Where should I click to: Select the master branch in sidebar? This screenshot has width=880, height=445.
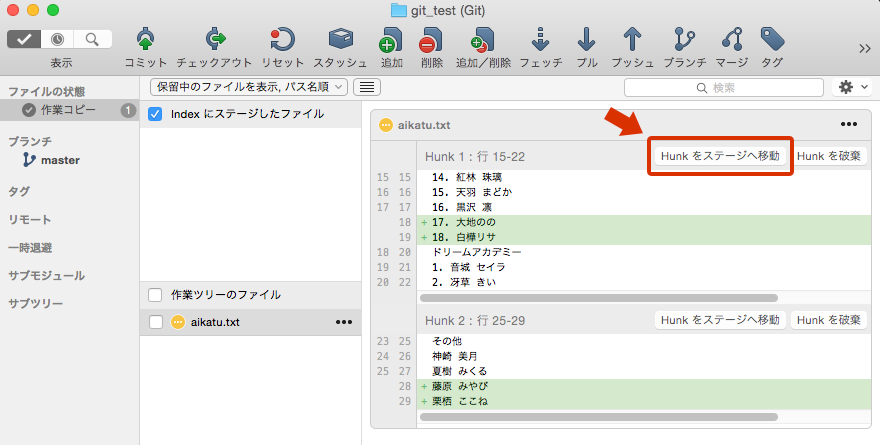pyautogui.click(x=59, y=160)
